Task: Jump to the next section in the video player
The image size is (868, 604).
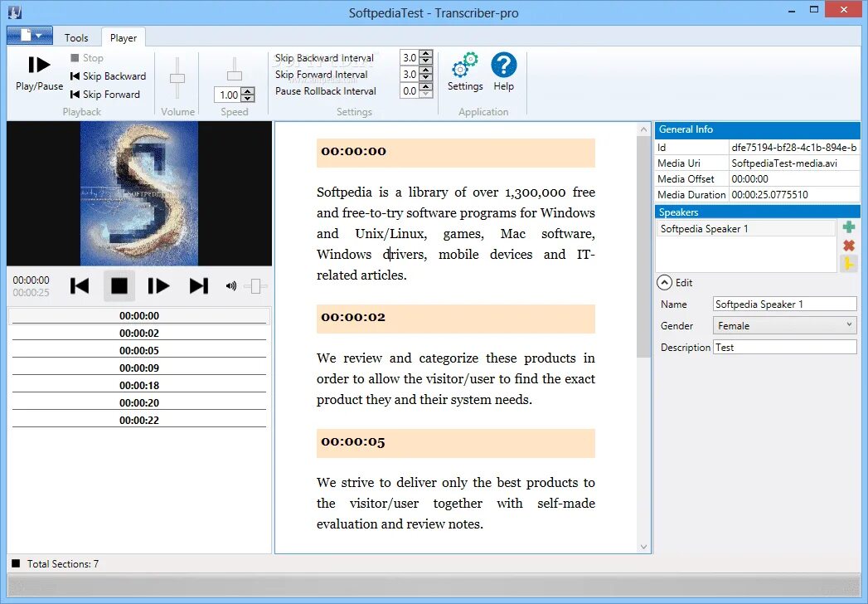Action: [x=199, y=286]
